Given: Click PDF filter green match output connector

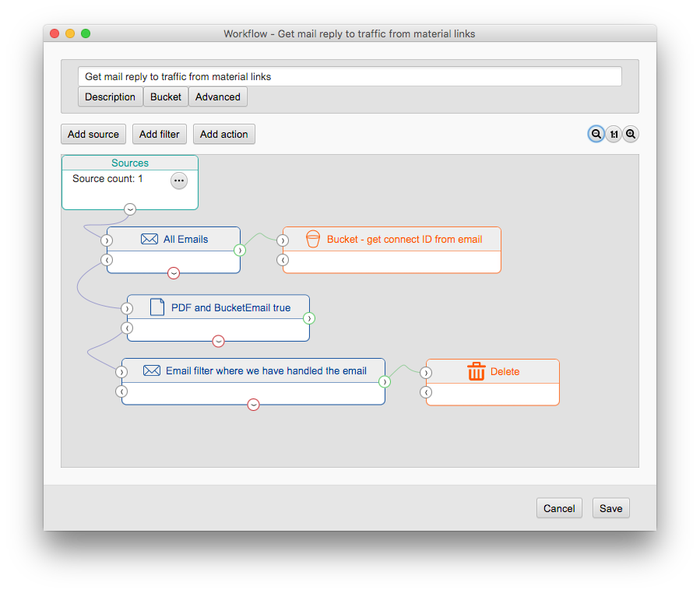Looking at the screenshot, I should 309,318.
